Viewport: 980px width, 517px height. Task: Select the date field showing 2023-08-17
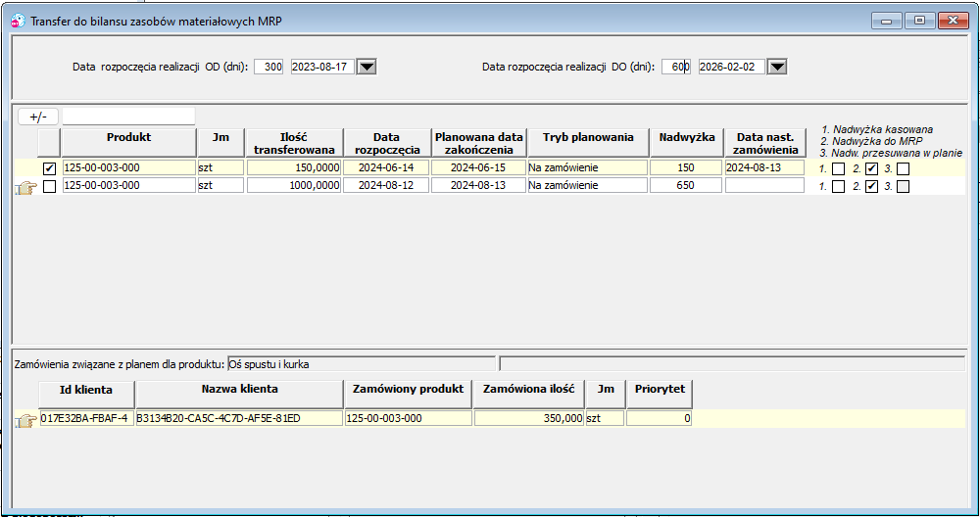(322, 67)
